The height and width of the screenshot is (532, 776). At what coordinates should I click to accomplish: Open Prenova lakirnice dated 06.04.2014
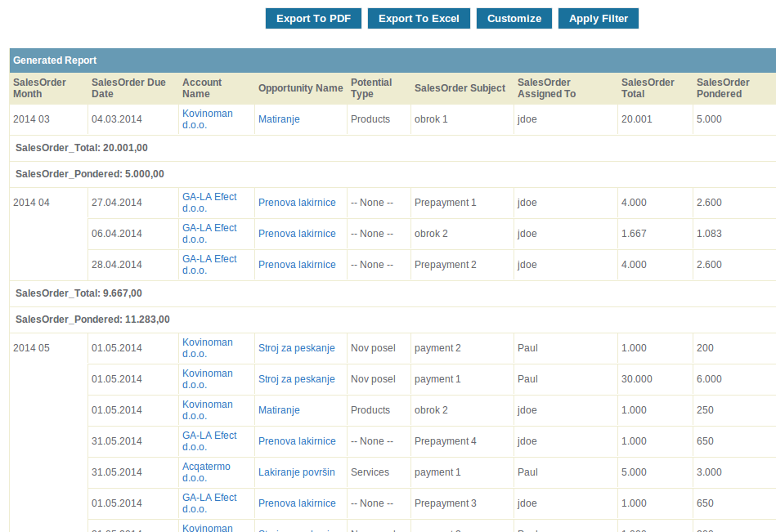pos(297,234)
